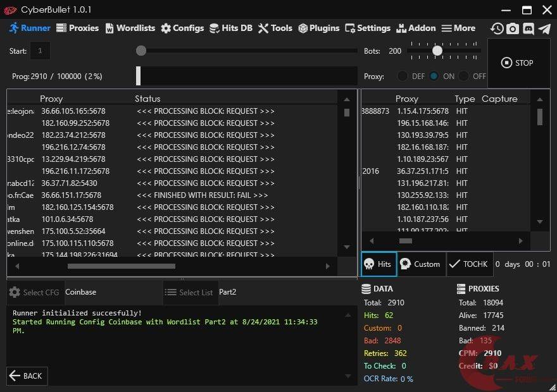Open the Hits DB tab
Screen dimensions: 557x392
pos(231,28)
